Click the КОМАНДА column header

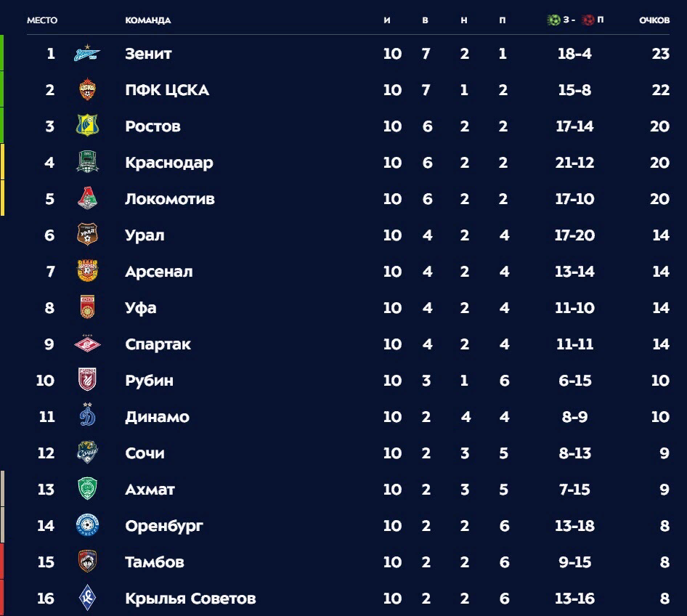tap(148, 20)
